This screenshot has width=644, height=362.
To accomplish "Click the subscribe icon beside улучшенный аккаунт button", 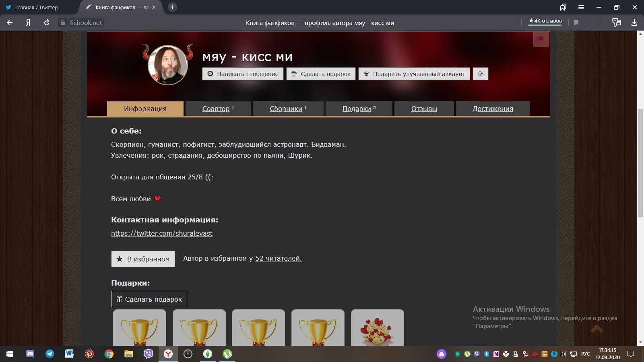I will tap(480, 74).
